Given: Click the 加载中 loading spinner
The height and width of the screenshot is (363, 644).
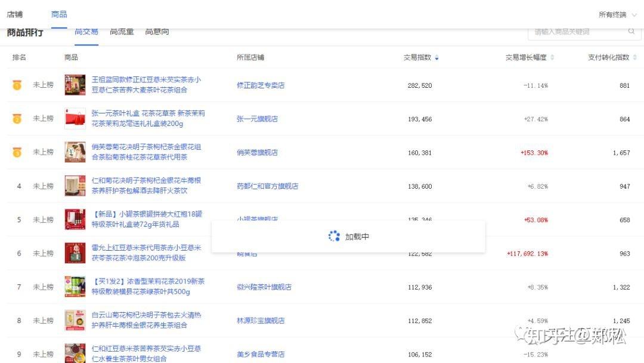Looking at the screenshot, I should click(x=334, y=236).
